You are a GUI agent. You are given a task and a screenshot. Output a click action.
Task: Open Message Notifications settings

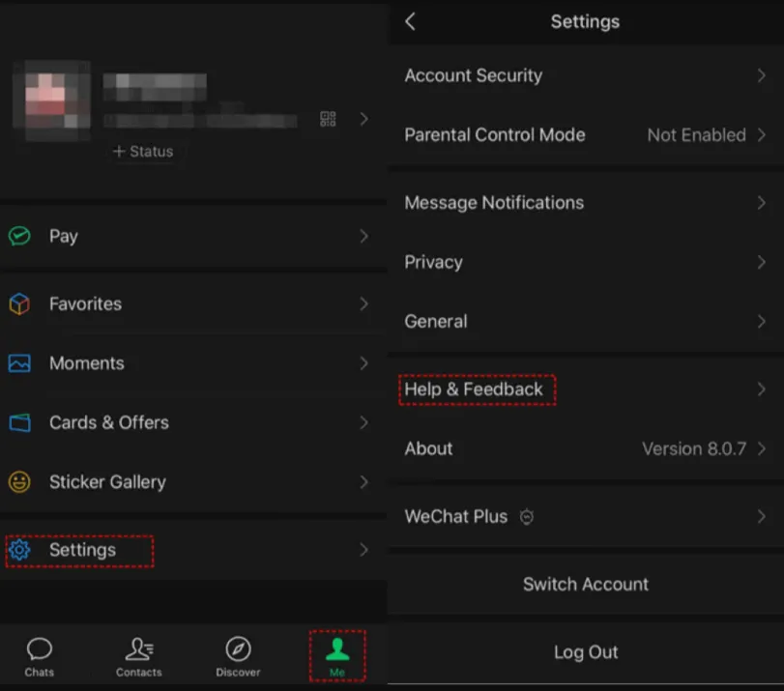click(494, 203)
